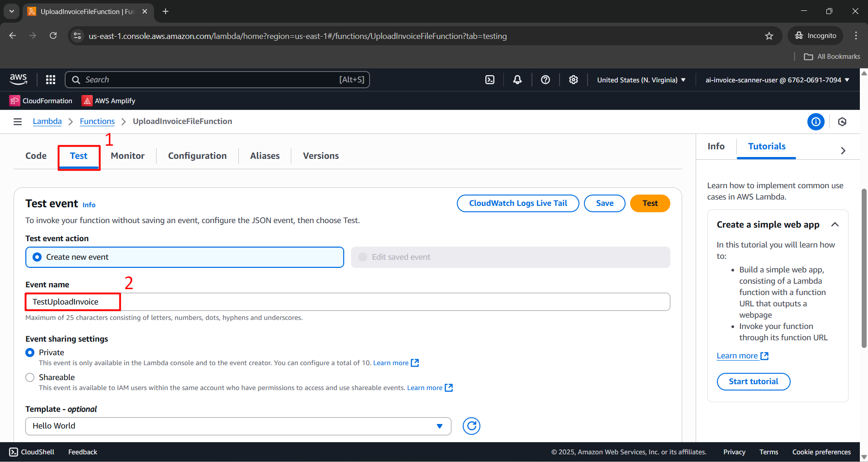Click the orange Test button
The width and height of the screenshot is (868, 462).
coord(650,203)
